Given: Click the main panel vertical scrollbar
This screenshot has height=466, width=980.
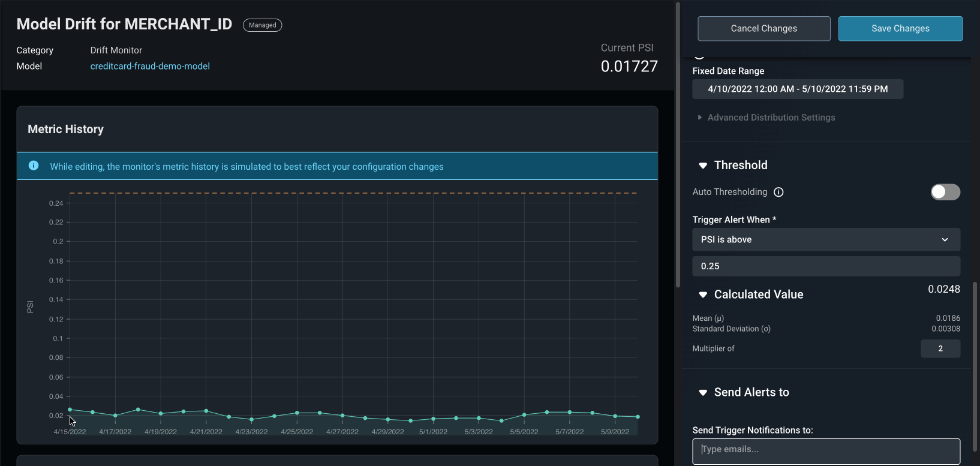Looking at the screenshot, I should [678, 144].
